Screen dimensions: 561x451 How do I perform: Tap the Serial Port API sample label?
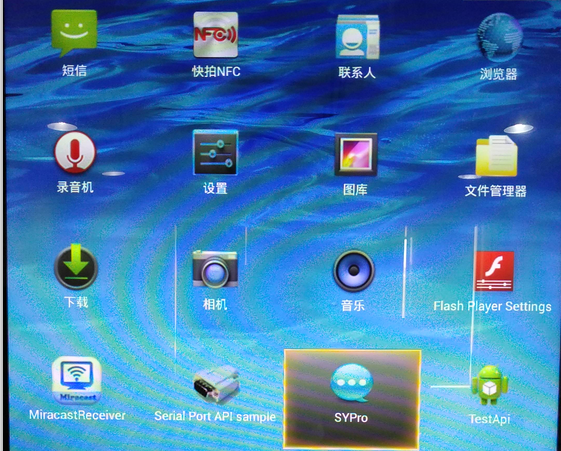[x=215, y=416]
